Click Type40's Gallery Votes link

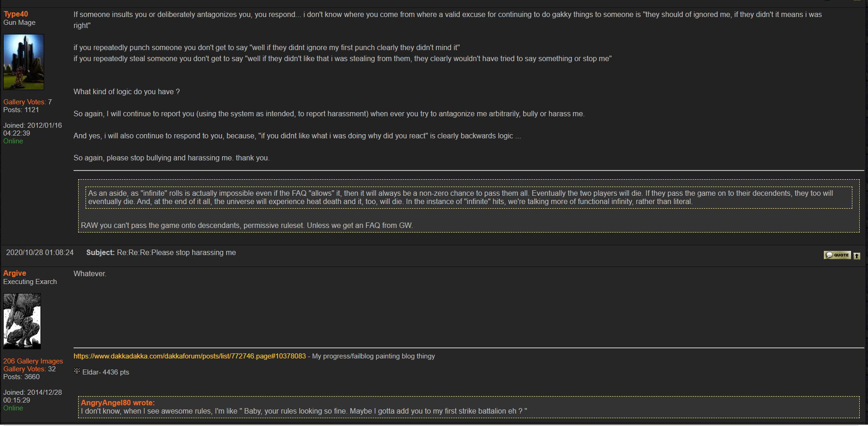[24, 102]
